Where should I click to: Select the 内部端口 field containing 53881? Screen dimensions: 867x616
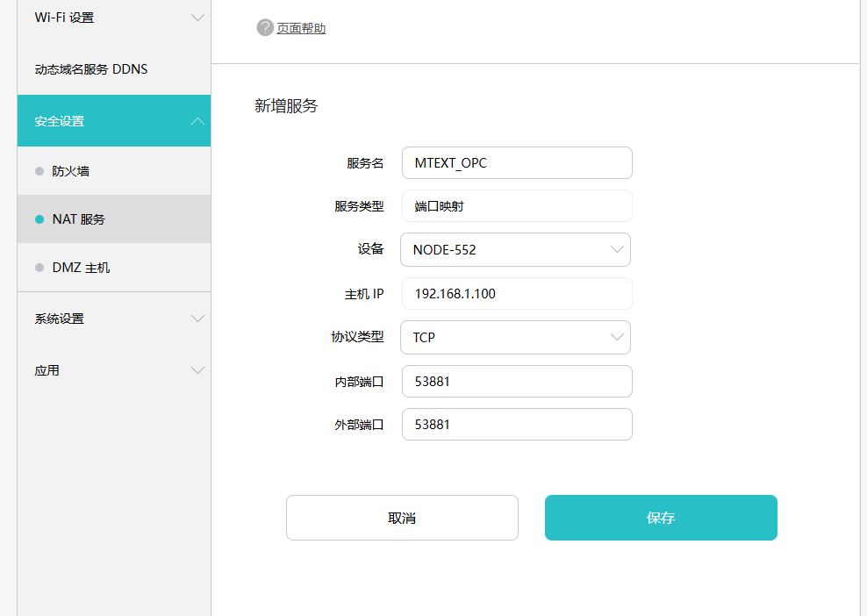pyautogui.click(x=517, y=381)
